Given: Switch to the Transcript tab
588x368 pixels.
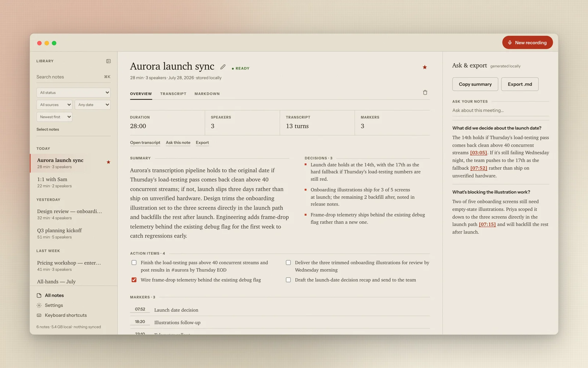Looking at the screenshot, I should click(x=173, y=94).
